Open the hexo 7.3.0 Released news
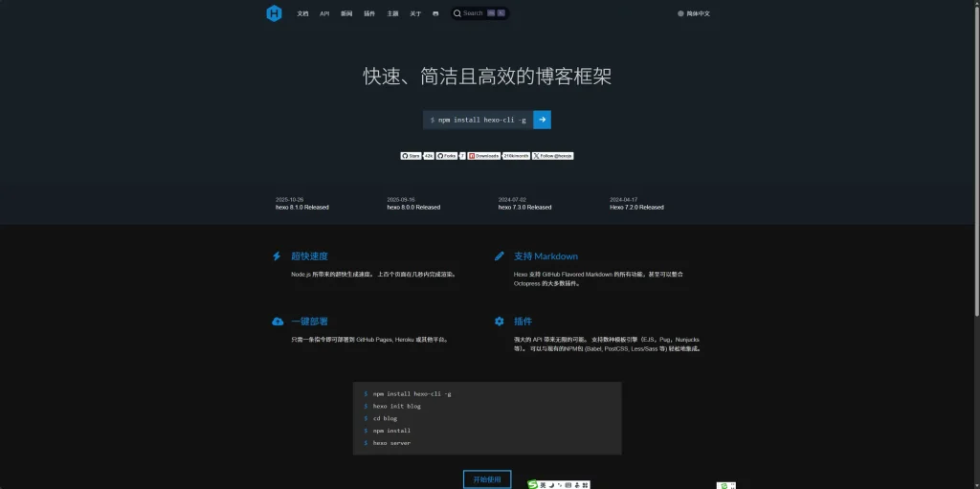980x489 pixels. (525, 207)
